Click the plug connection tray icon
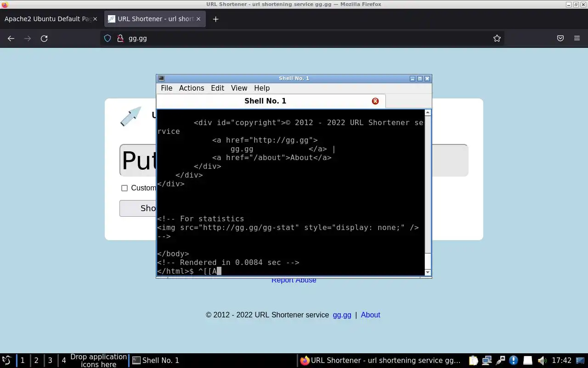Image resolution: width=588 pixels, height=368 pixels. 500,361
